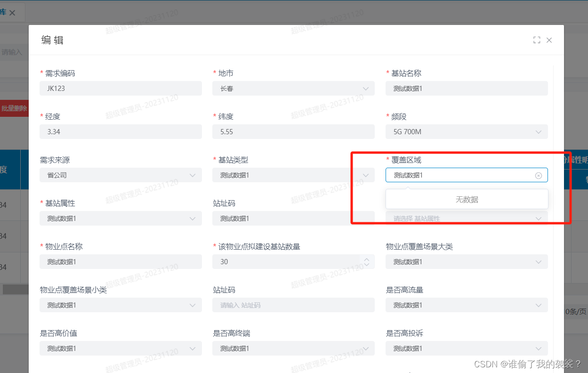This screenshot has height=373, width=588.
Task: Click the number field showing 30
Action: pyautogui.click(x=294, y=262)
